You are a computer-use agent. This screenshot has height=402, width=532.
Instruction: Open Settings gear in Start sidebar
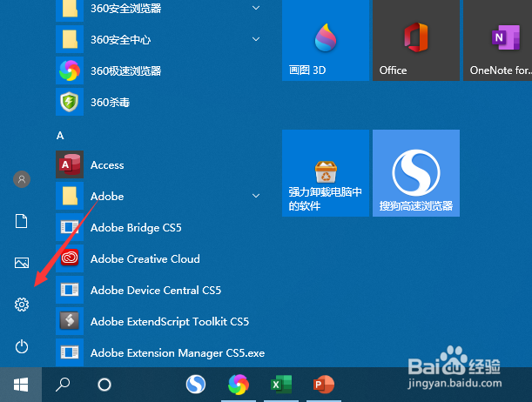(22, 305)
